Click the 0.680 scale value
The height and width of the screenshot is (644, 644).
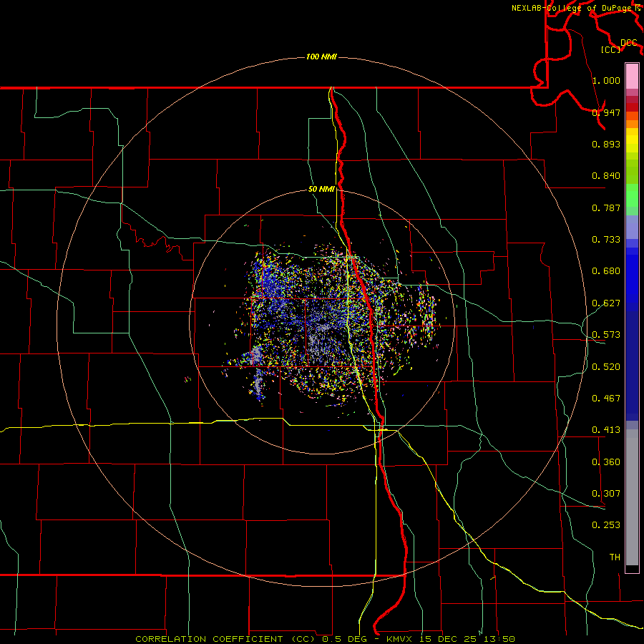606,271
